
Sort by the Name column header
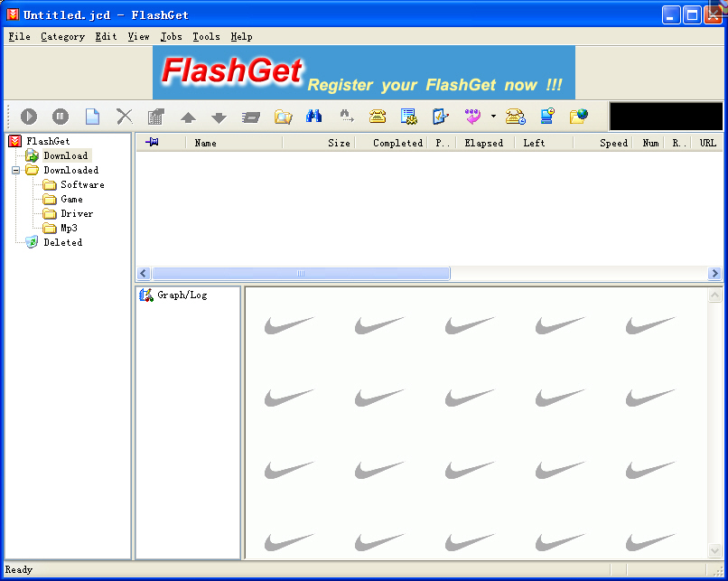(234, 143)
